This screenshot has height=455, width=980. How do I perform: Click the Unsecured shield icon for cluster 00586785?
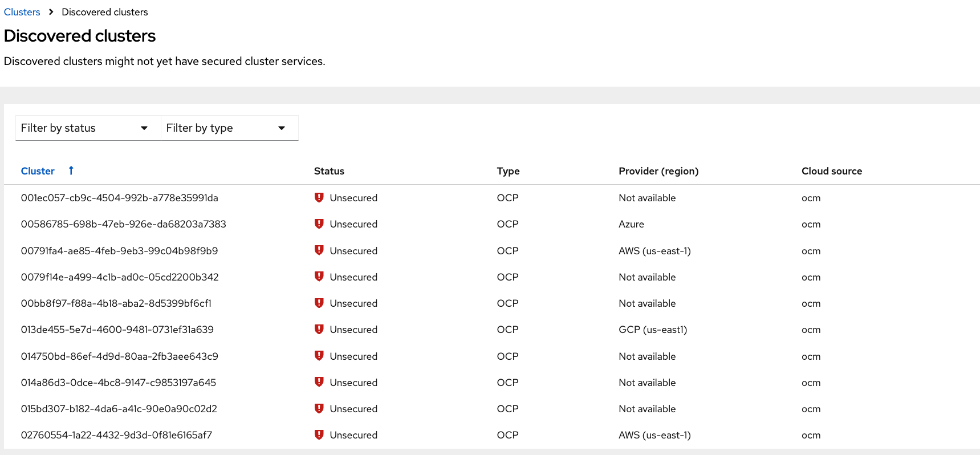click(319, 224)
